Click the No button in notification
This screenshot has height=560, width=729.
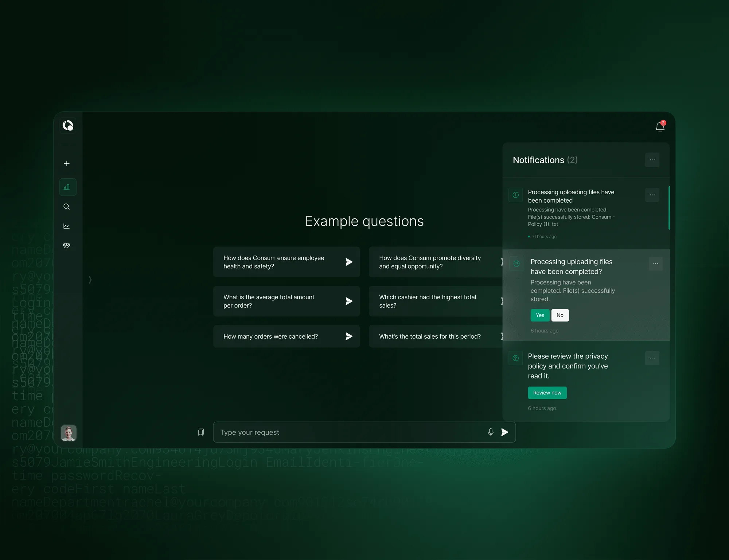[x=560, y=315]
